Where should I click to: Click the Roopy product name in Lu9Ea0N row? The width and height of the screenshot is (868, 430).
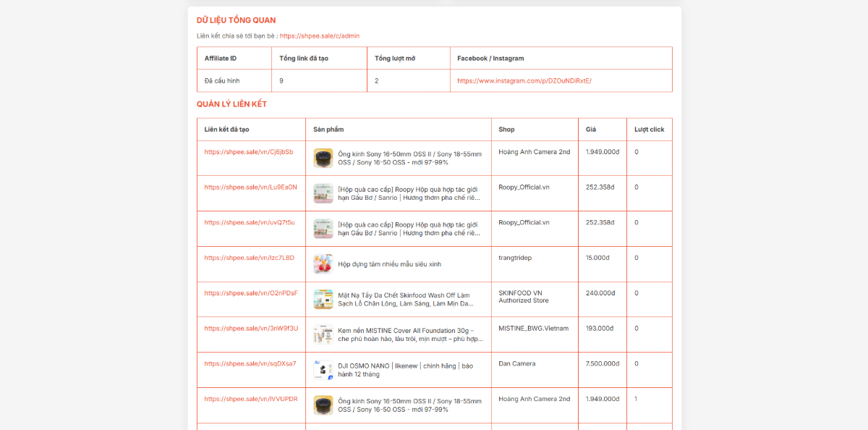[x=409, y=193]
